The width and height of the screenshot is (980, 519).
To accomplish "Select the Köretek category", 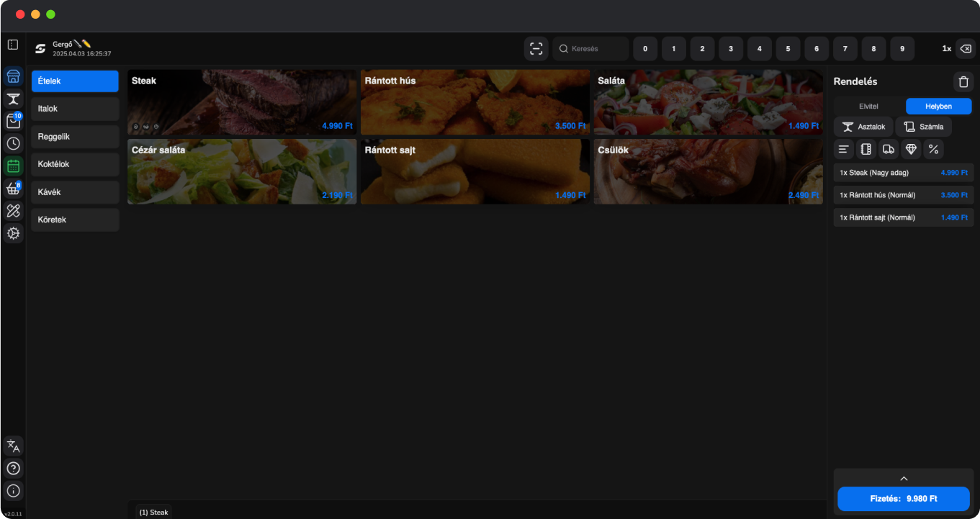I will pos(75,220).
